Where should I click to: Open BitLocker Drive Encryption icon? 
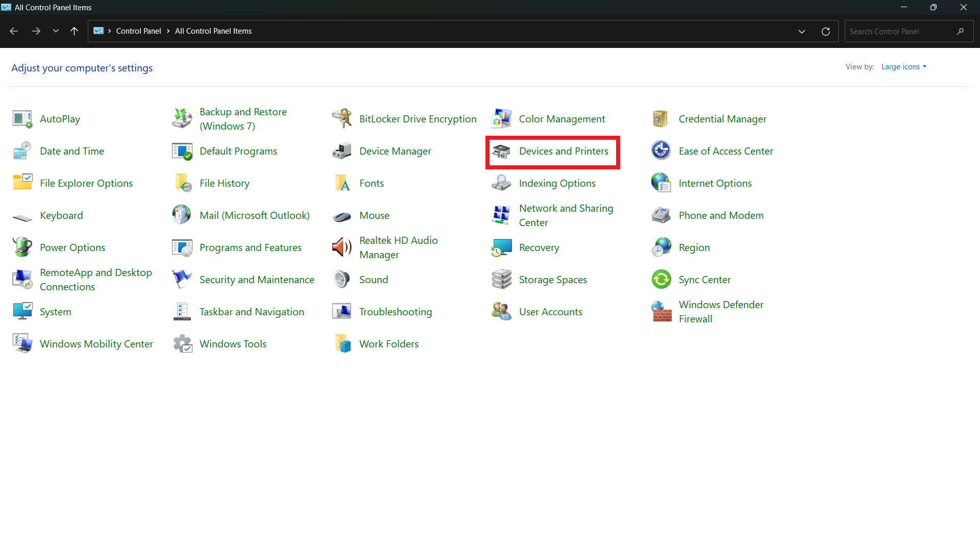pos(342,119)
